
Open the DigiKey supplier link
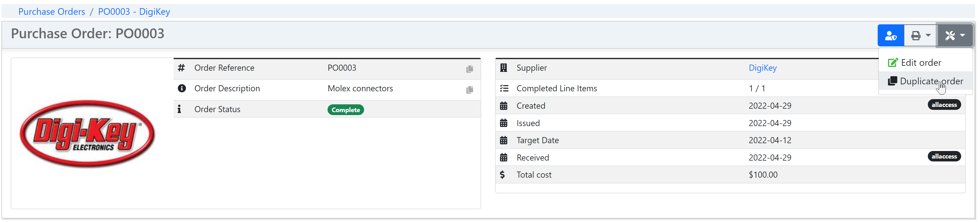[762, 68]
